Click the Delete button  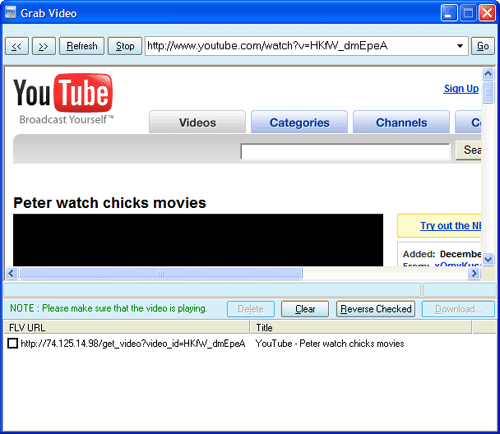pos(251,309)
